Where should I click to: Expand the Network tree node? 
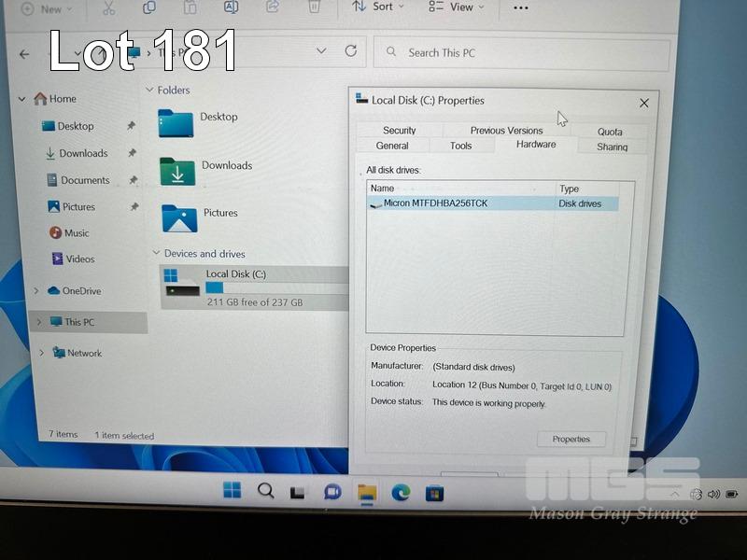pyautogui.click(x=42, y=353)
